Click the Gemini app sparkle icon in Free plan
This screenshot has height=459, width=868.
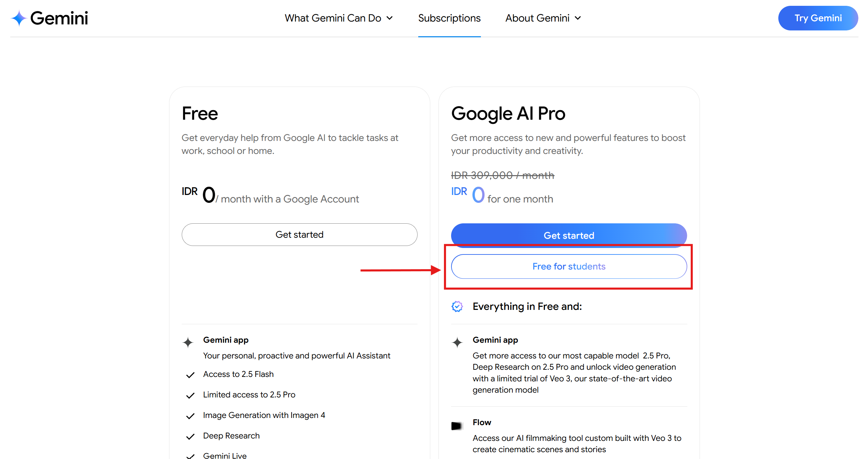[x=188, y=342]
